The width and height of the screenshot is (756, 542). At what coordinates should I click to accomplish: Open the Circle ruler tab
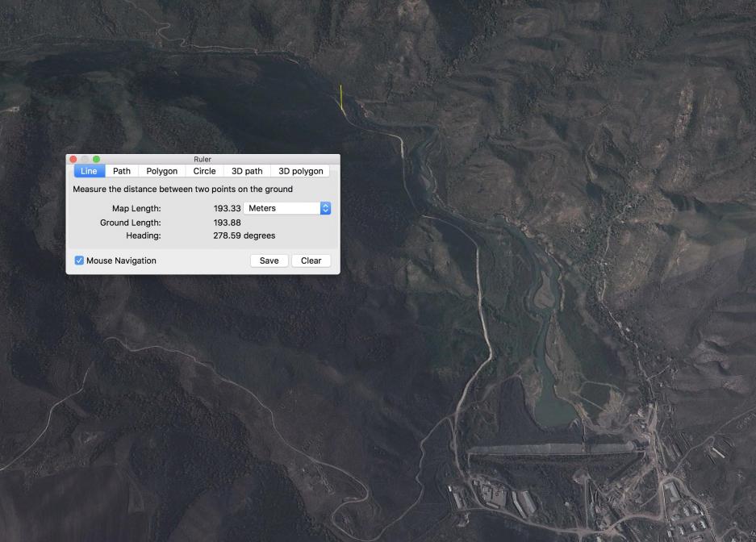pyautogui.click(x=204, y=171)
